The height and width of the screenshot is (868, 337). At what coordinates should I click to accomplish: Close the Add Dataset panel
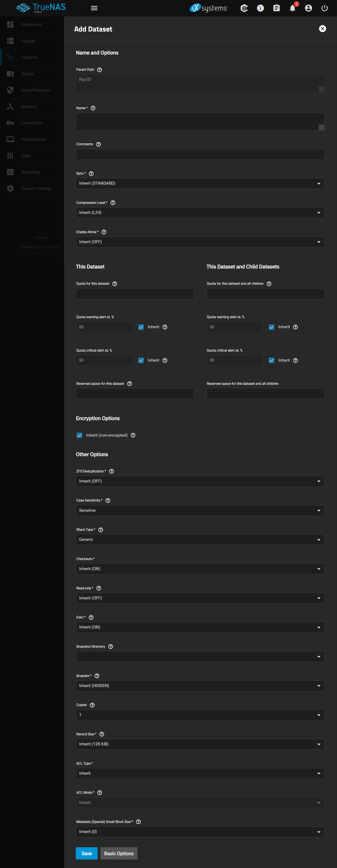[322, 29]
